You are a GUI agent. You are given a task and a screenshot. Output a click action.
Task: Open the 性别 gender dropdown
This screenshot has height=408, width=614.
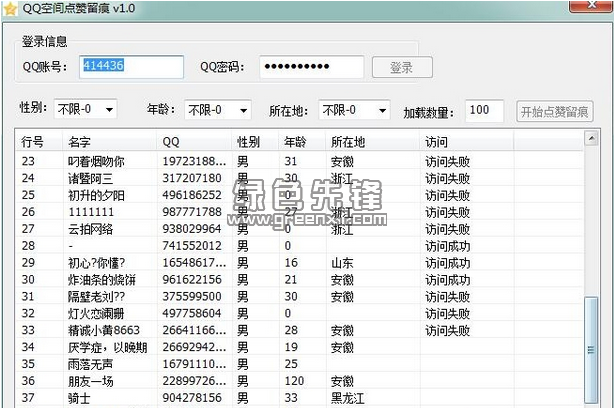coord(85,109)
